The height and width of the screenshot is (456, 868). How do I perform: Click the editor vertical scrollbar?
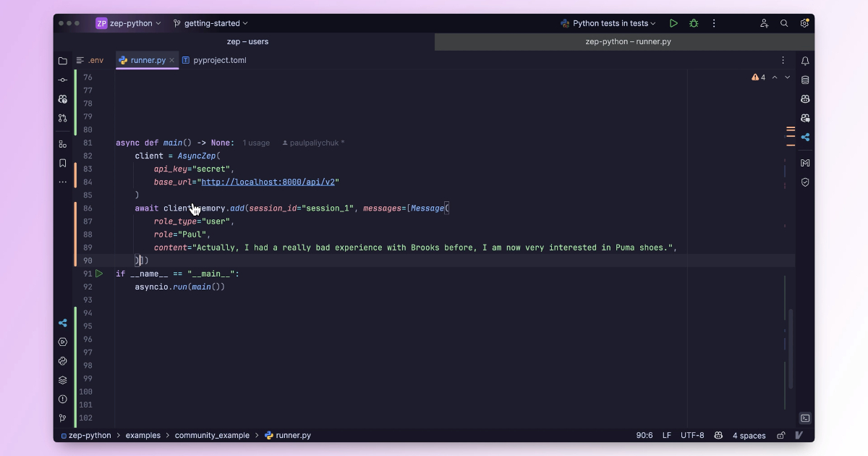pyautogui.click(x=791, y=347)
